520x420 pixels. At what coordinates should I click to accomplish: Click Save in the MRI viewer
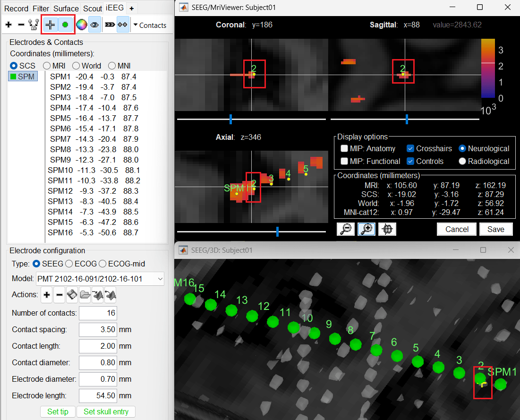[496, 229]
